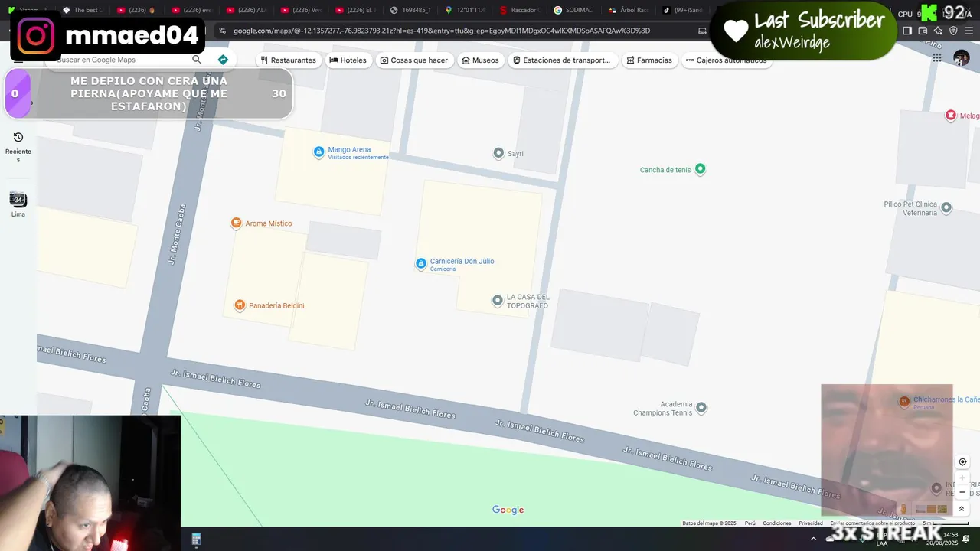The image size is (980, 551).
Task: Switch to the SODIMAC browser tab
Action: [x=573, y=10]
